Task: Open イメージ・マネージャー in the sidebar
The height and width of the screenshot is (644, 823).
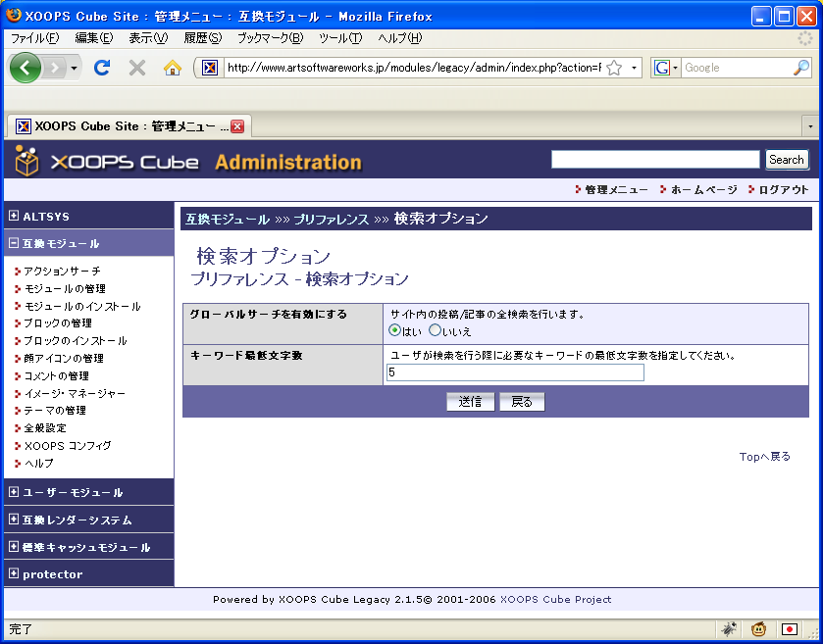Action: (x=75, y=393)
